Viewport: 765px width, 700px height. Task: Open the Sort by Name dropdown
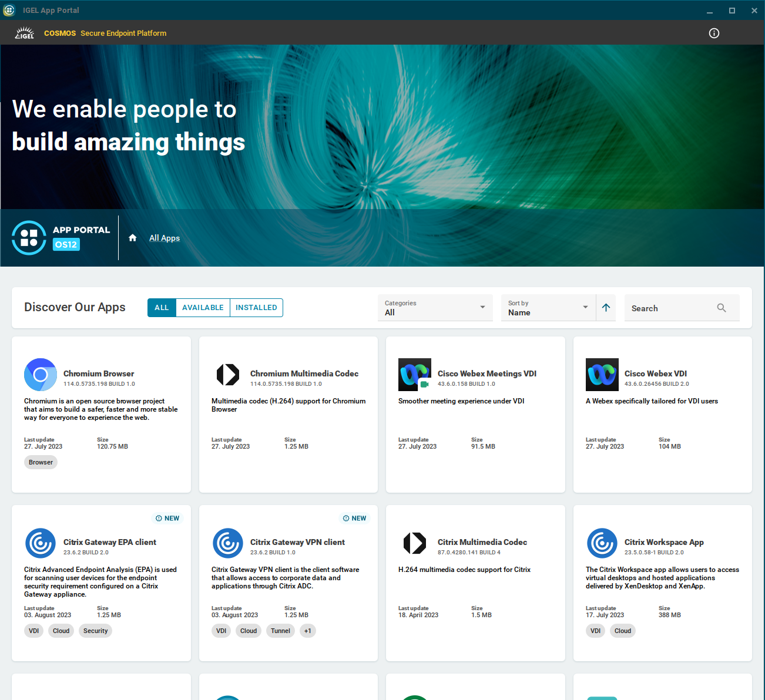(548, 308)
